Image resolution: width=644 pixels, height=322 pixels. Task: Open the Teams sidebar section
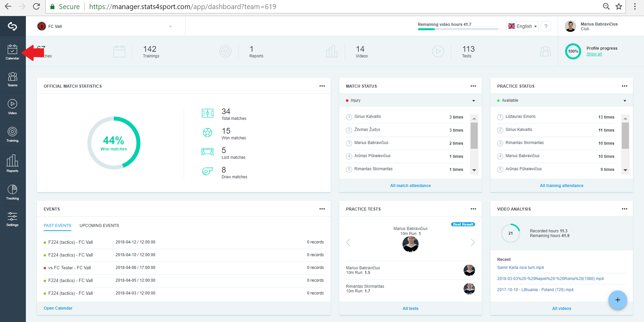(12, 80)
